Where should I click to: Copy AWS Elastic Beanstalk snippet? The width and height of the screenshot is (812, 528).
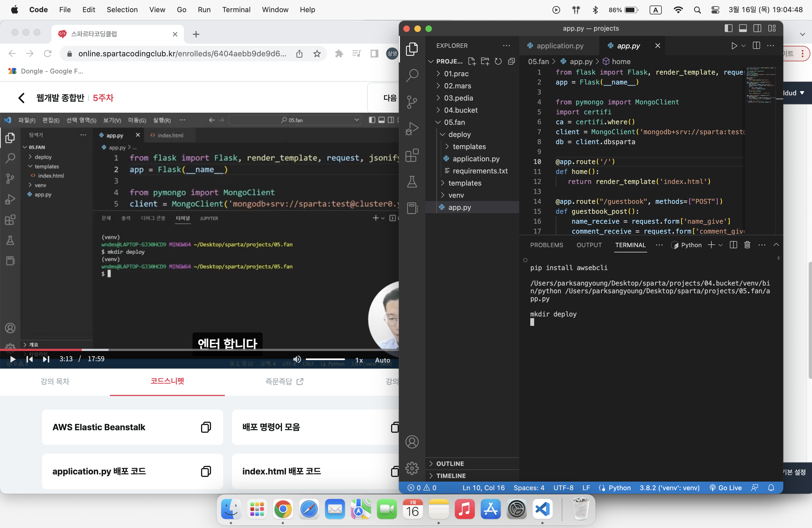pyautogui.click(x=206, y=427)
